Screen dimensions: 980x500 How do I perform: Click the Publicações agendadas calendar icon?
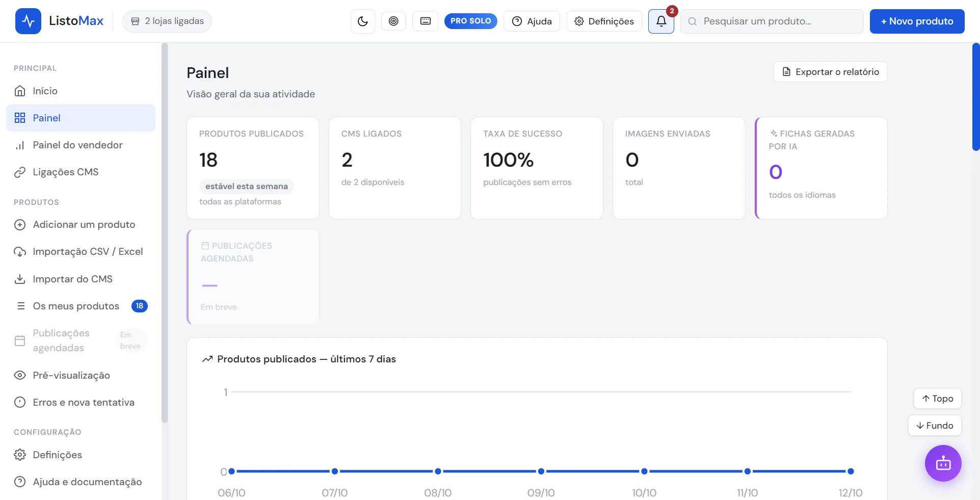[20, 340]
